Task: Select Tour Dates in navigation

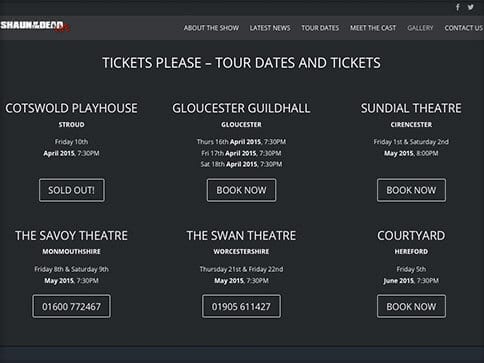Action: pos(320,28)
